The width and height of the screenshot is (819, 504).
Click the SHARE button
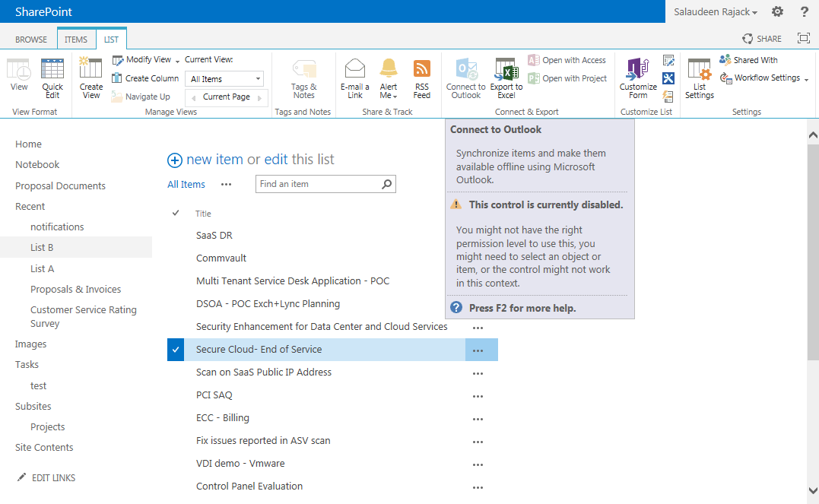tap(762, 39)
